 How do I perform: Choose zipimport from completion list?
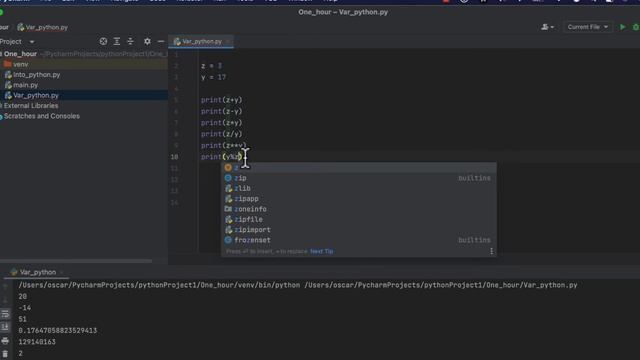pyautogui.click(x=359, y=230)
